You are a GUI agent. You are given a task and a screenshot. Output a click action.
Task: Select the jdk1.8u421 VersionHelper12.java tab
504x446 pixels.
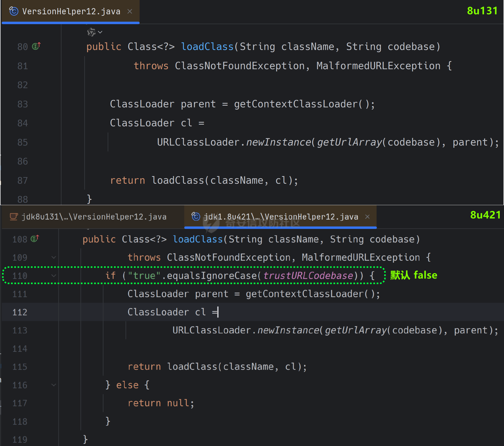click(281, 217)
